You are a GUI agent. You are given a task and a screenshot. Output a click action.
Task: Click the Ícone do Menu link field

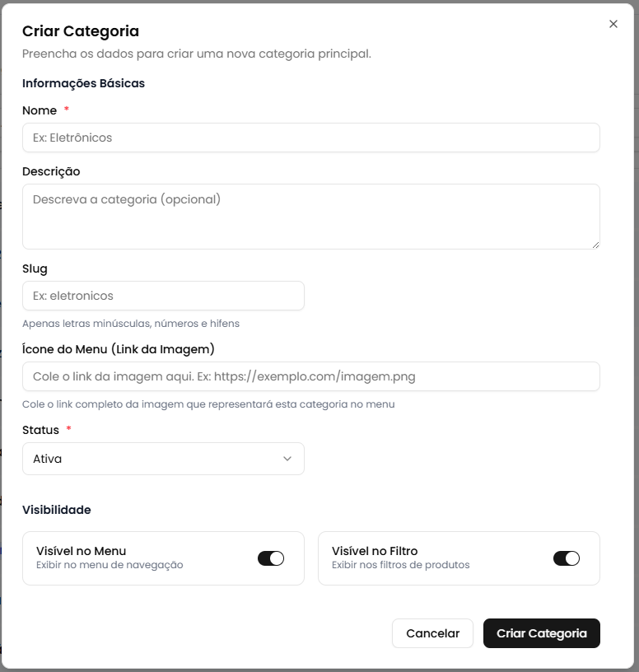click(310, 376)
